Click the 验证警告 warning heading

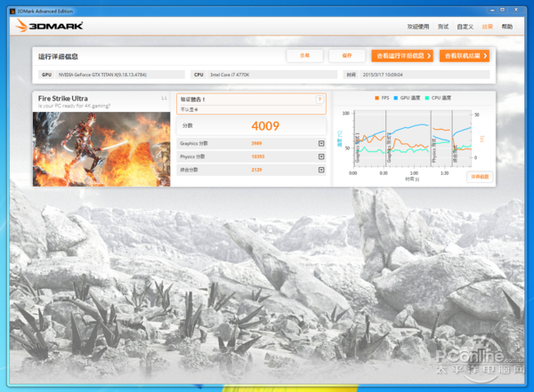coord(193,100)
